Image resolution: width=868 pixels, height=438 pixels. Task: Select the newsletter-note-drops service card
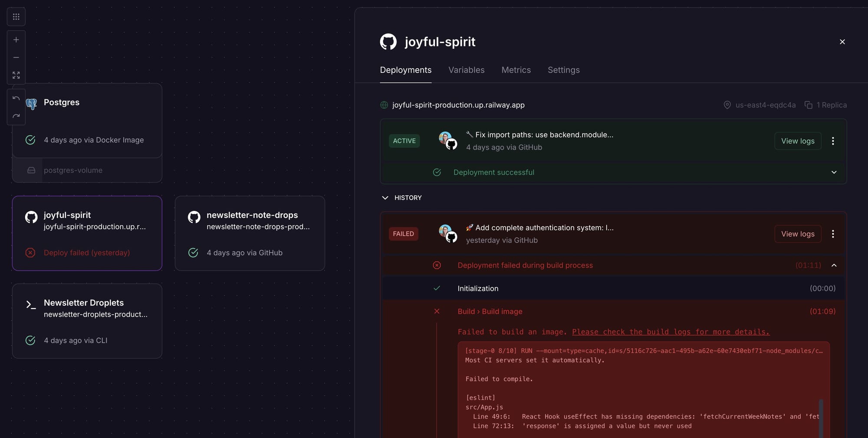tap(250, 234)
